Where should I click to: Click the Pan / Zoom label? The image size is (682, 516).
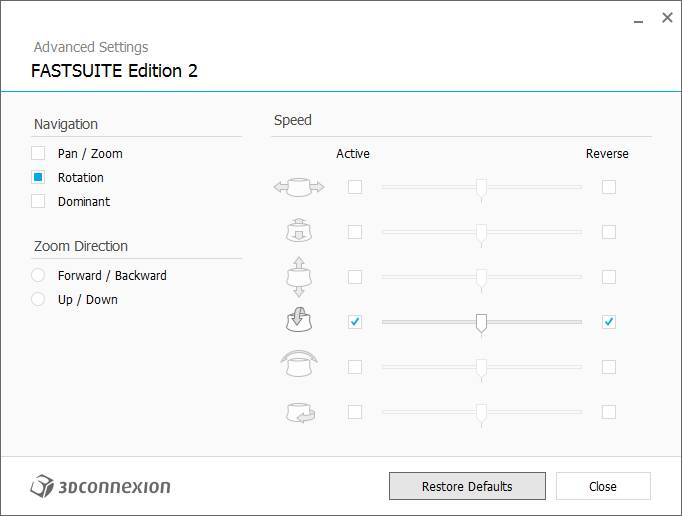click(90, 154)
